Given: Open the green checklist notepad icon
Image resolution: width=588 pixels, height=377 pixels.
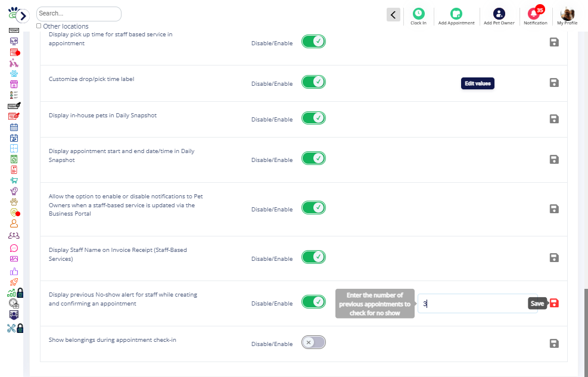Looking at the screenshot, I should (14, 159).
